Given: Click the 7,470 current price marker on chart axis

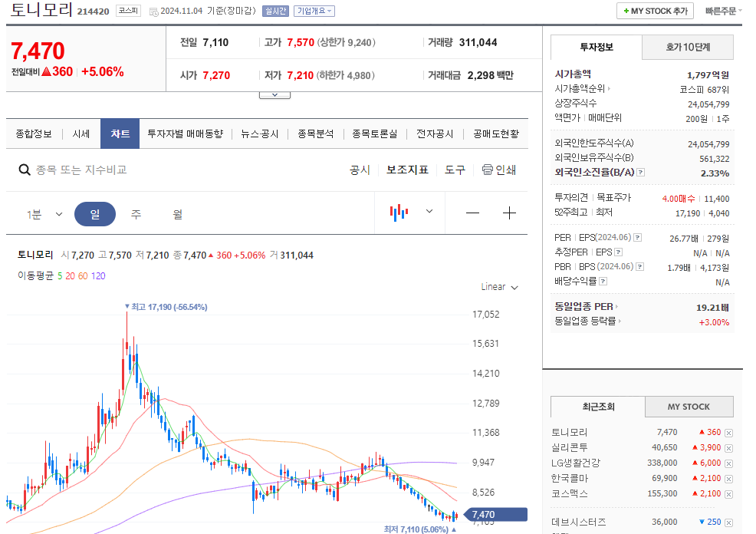Looking at the screenshot, I should (x=495, y=515).
